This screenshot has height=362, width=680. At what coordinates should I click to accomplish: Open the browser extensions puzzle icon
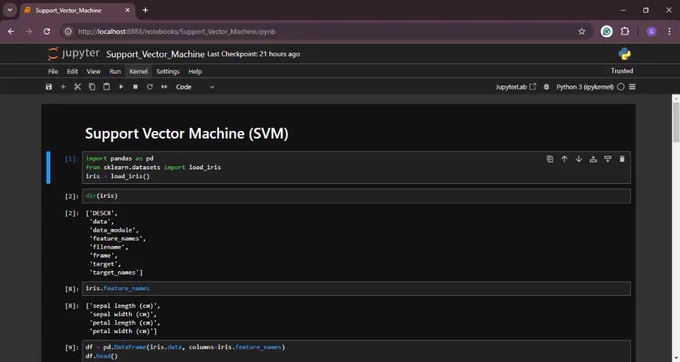[625, 31]
